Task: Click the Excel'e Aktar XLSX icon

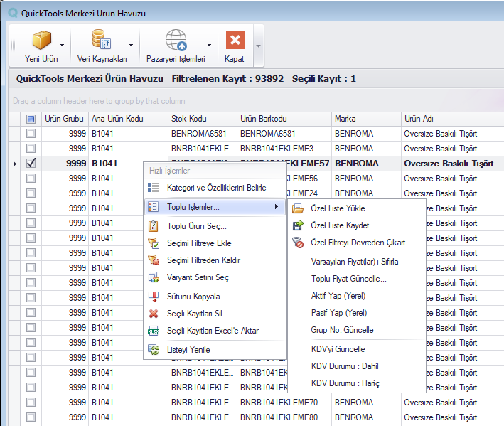Action: click(x=154, y=331)
